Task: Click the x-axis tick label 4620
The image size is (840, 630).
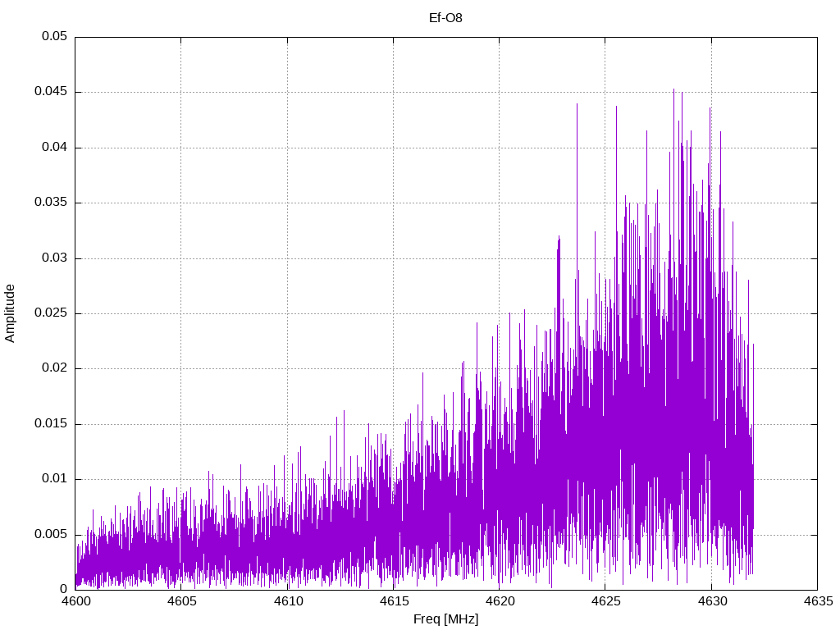Action: point(500,601)
